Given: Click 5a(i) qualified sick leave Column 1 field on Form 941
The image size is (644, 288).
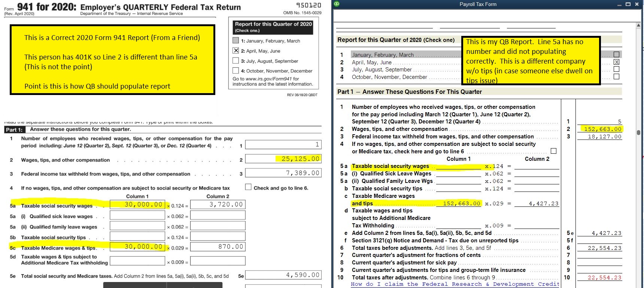Looking at the screenshot, I should [x=137, y=215].
